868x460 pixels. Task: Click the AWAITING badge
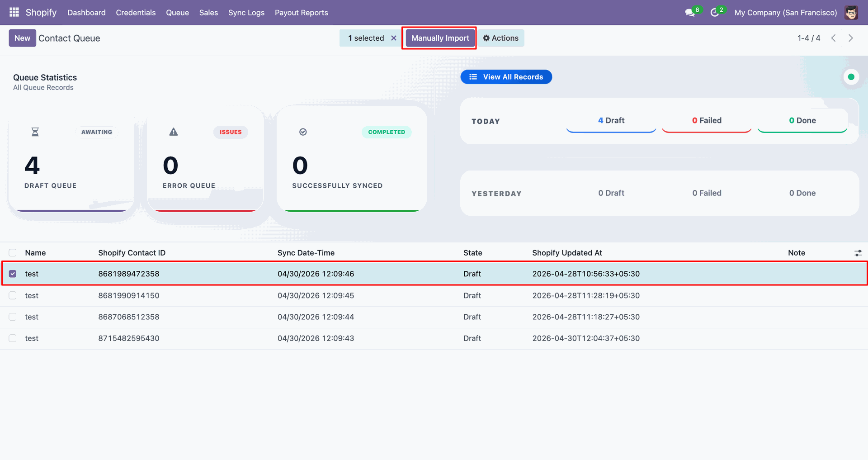(x=97, y=132)
